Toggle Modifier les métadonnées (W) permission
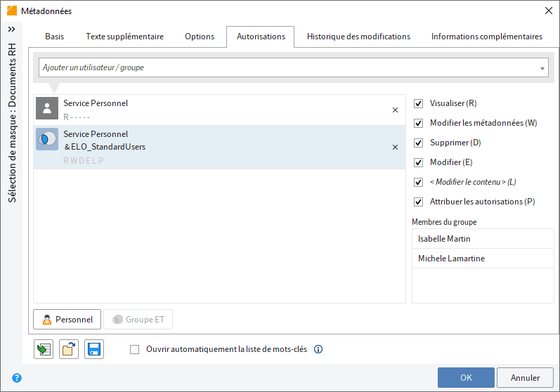Viewport: 560px width, 392px height. [418, 123]
